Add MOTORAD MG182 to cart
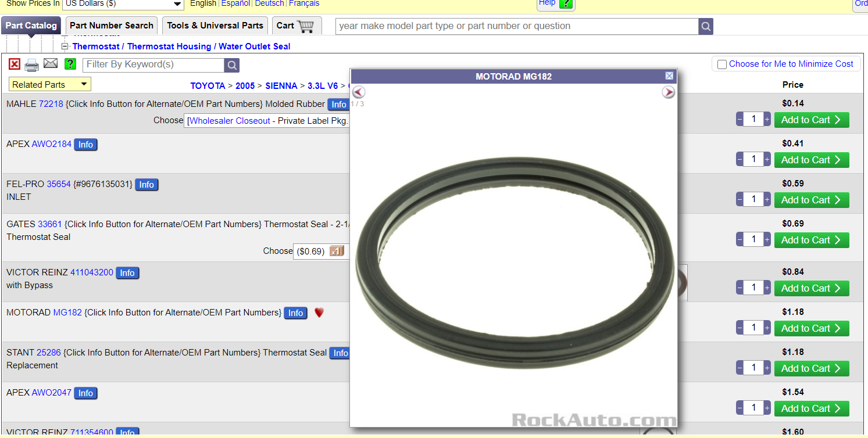This screenshot has width=868, height=438. click(x=812, y=329)
